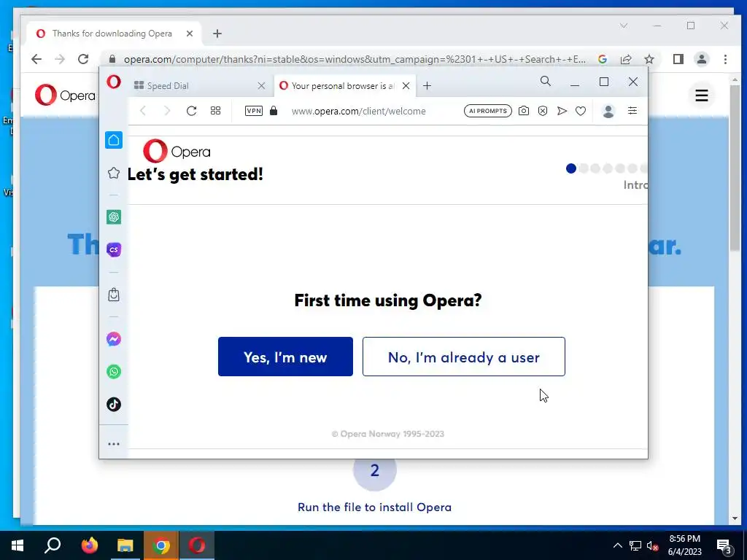Choose 'Yes, I'm new'
The image size is (747, 560).
[x=285, y=357]
